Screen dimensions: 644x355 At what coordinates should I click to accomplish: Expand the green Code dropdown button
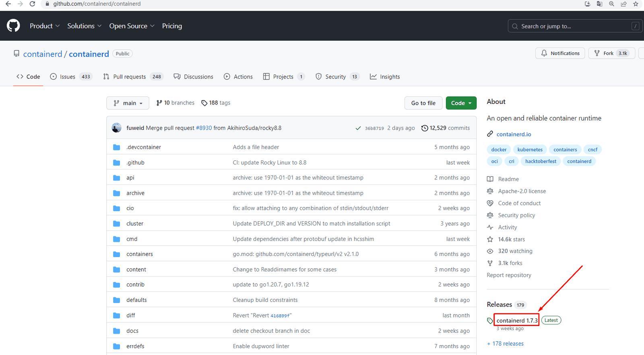tap(461, 103)
